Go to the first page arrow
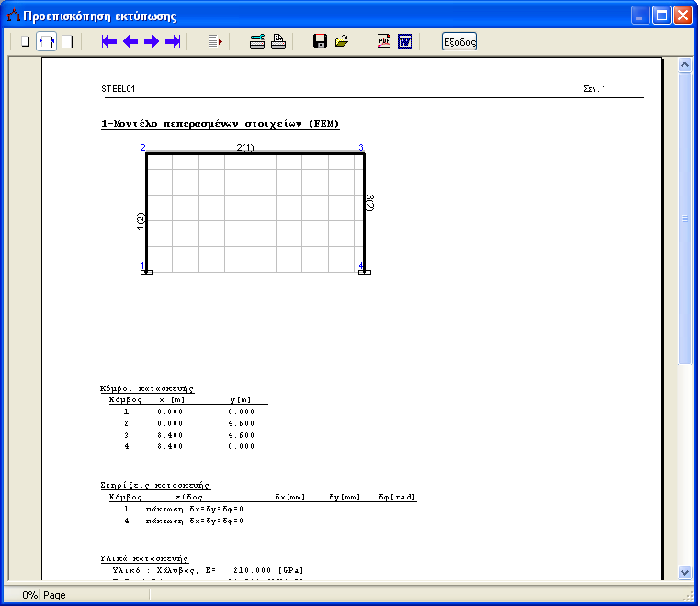The height and width of the screenshot is (606, 700). tap(109, 42)
